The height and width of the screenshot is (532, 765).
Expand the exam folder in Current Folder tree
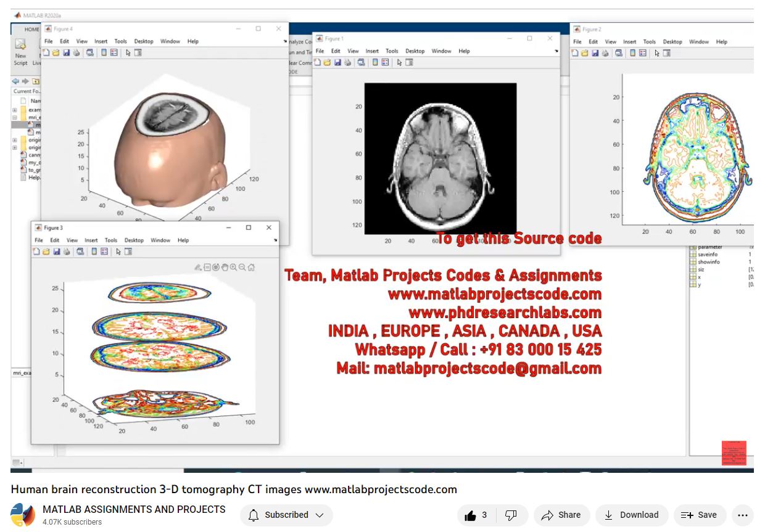point(14,110)
